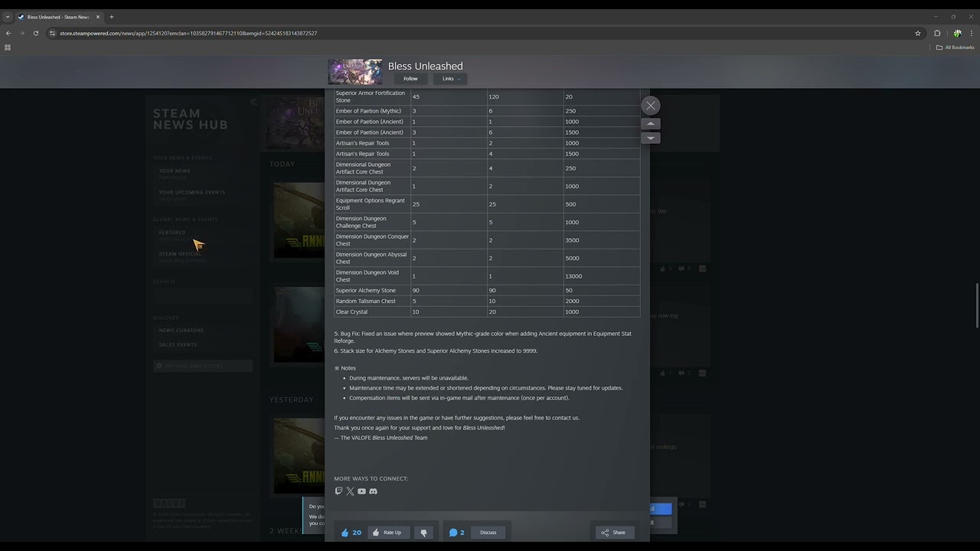The height and width of the screenshot is (551, 980).
Task: Open the Discord link icon
Action: click(373, 491)
